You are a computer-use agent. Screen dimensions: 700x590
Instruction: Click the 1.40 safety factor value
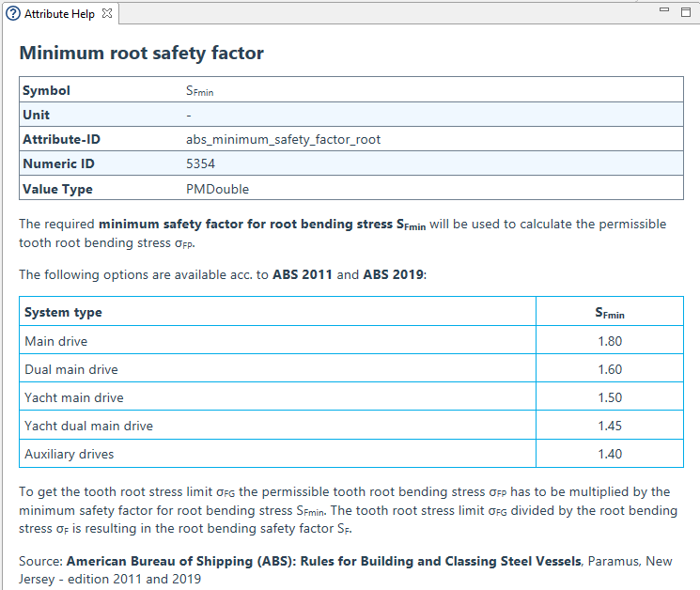pyautogui.click(x=609, y=453)
